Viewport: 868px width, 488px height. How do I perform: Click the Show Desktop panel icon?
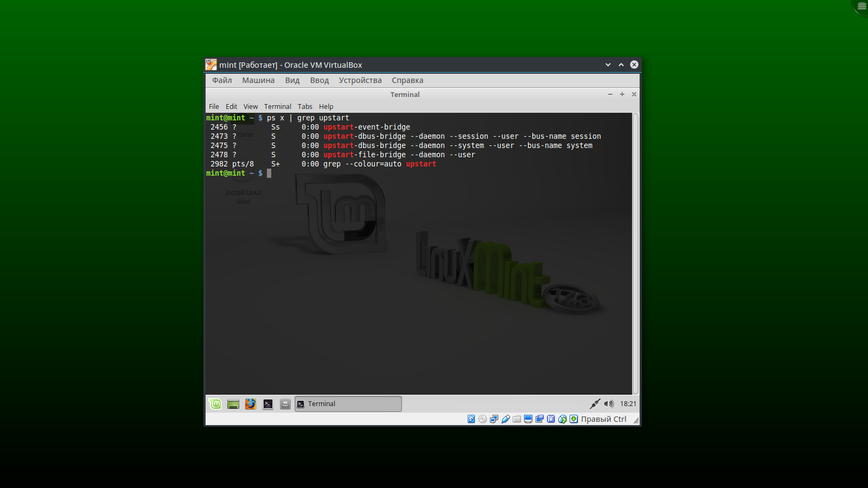point(233,404)
